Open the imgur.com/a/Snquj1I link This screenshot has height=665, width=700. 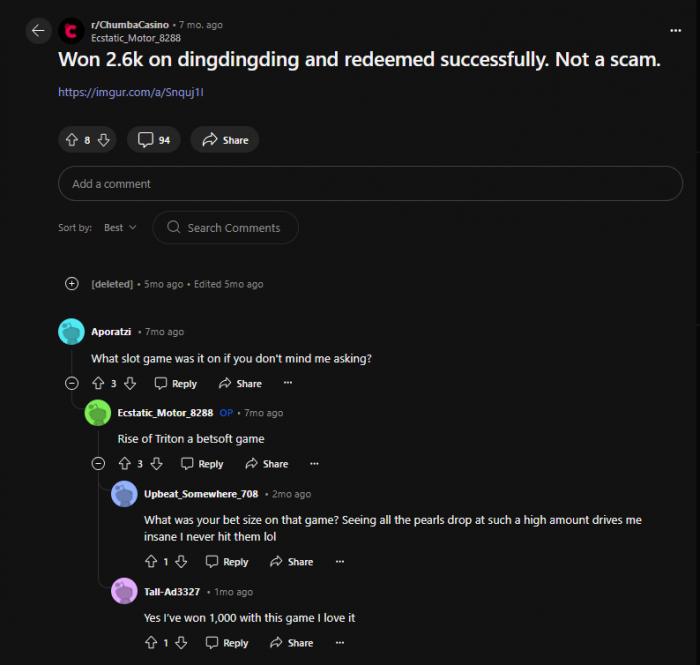(131, 92)
